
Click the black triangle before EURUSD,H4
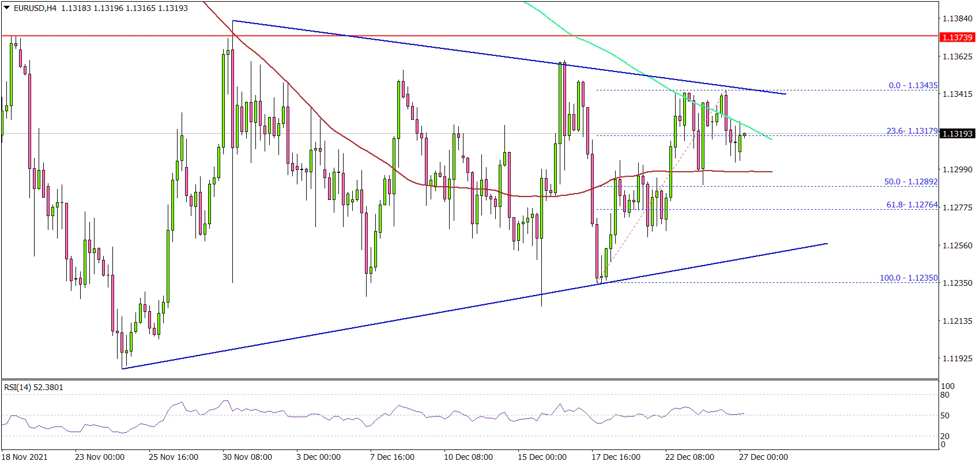click(7, 8)
